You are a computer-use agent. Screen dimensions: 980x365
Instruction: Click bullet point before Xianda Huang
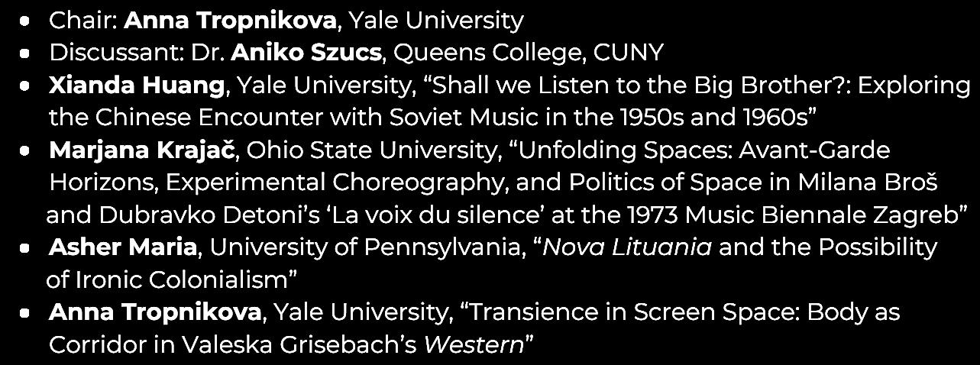tap(26, 86)
